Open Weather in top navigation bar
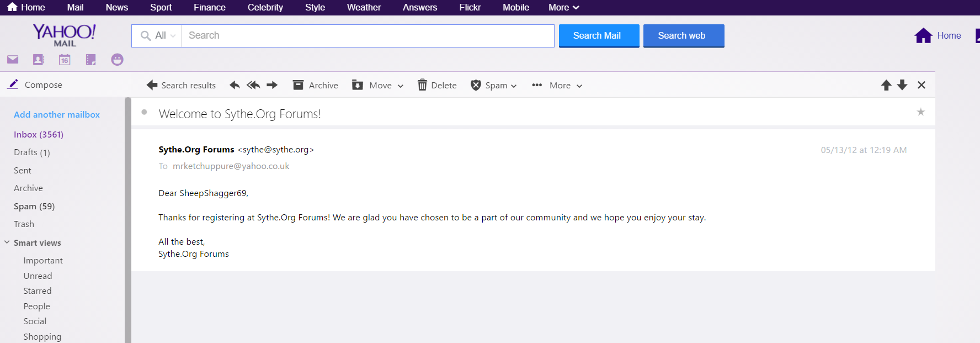The image size is (980, 343). [x=364, y=7]
